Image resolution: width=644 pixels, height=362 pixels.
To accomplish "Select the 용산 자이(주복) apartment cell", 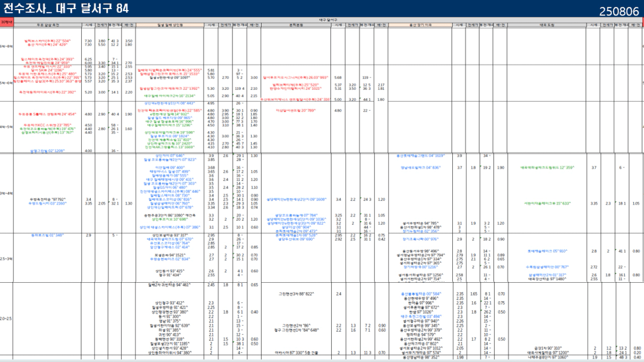I will [x=47, y=45].
